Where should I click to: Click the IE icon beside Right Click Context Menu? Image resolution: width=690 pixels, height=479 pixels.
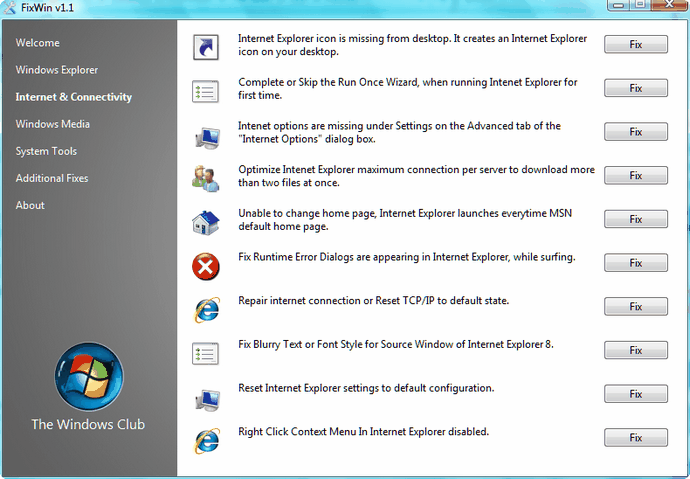coord(206,441)
